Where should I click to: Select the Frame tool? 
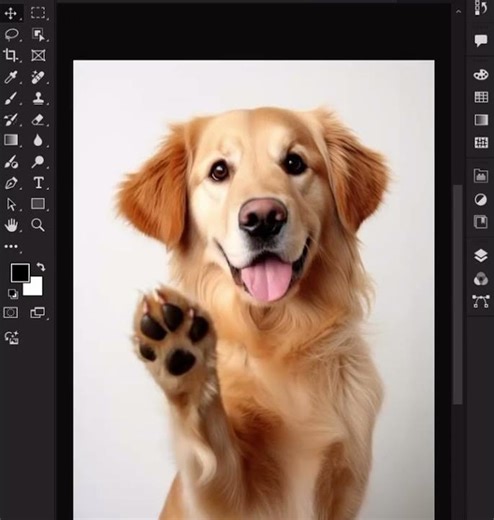point(38,55)
